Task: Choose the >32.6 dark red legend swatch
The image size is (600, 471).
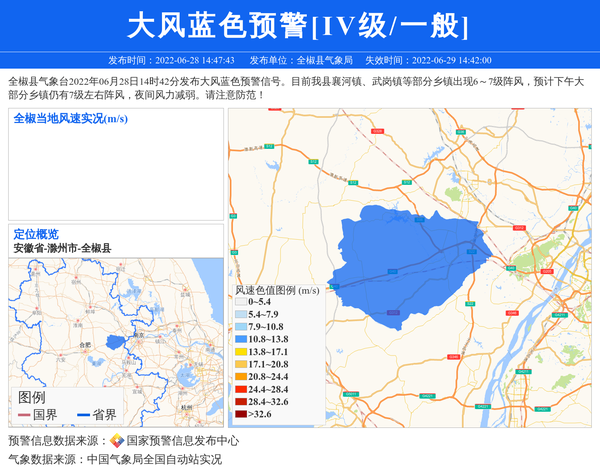Action: 241,414
